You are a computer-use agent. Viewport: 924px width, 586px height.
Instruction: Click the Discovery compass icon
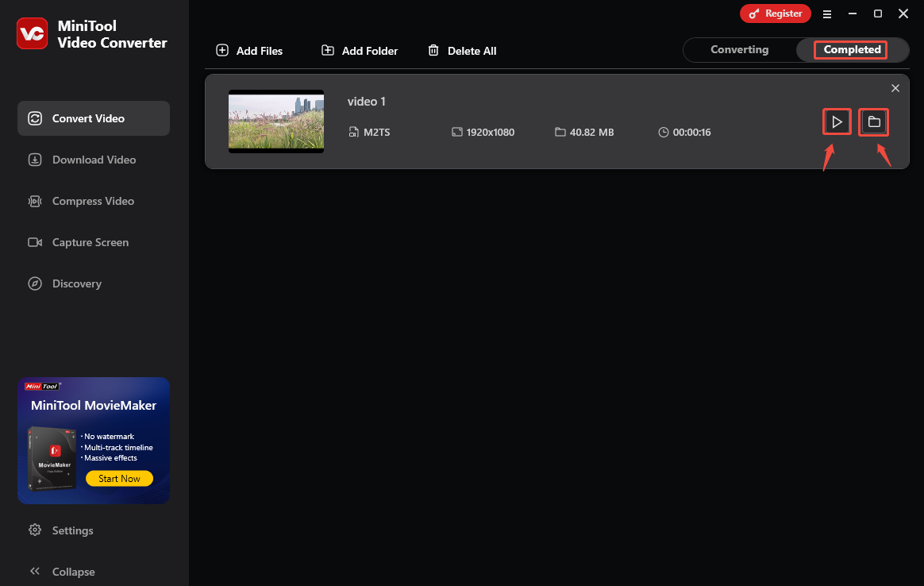35,283
